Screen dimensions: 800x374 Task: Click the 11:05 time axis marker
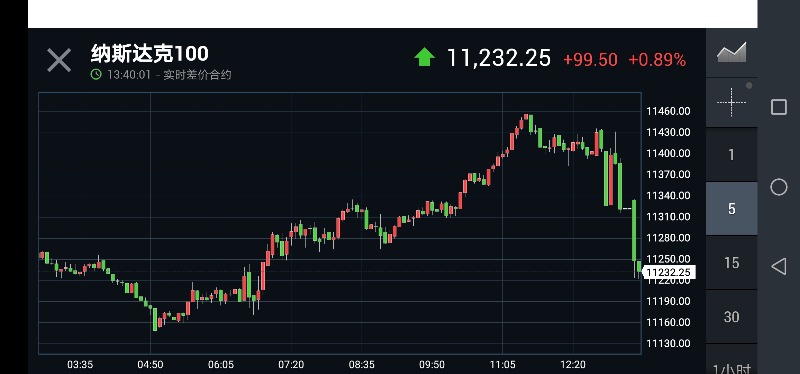[503, 365]
